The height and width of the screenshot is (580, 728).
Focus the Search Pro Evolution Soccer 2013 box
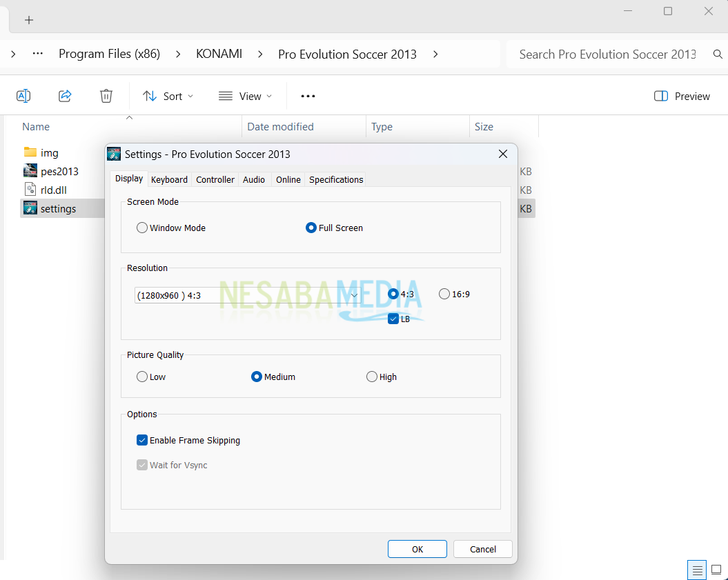point(607,54)
